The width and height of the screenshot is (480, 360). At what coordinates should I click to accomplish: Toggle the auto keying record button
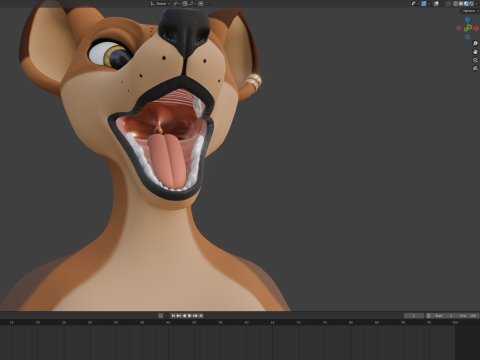point(161,316)
